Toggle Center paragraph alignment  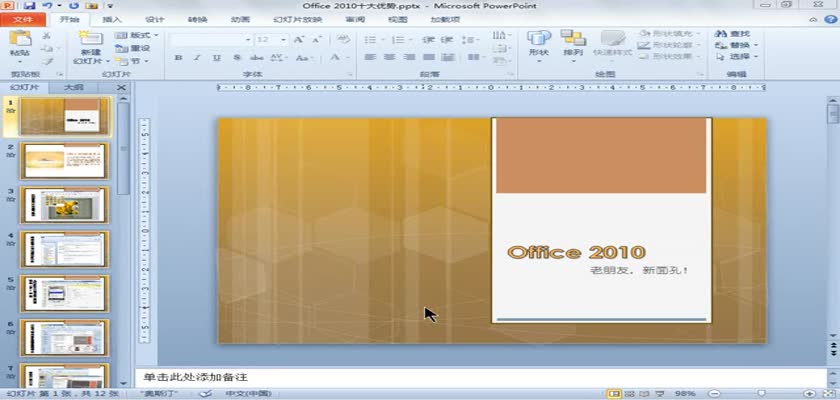pyautogui.click(x=389, y=57)
